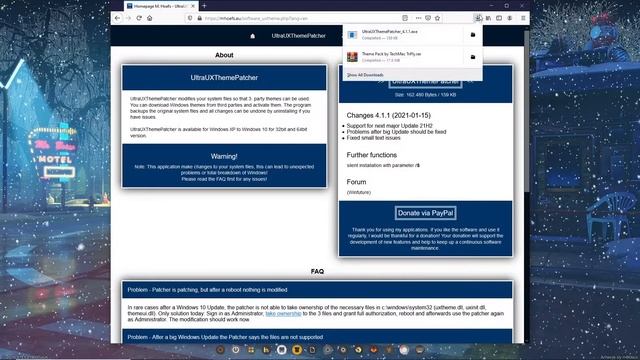This screenshot has width=640, height=360.
Task: Open folder for Theme Pack by TechMac download
Action: (473, 57)
